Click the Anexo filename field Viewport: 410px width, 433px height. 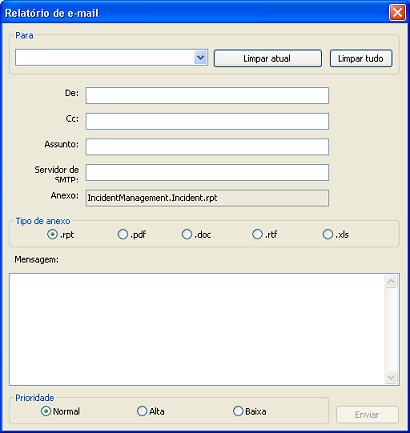coord(207,198)
